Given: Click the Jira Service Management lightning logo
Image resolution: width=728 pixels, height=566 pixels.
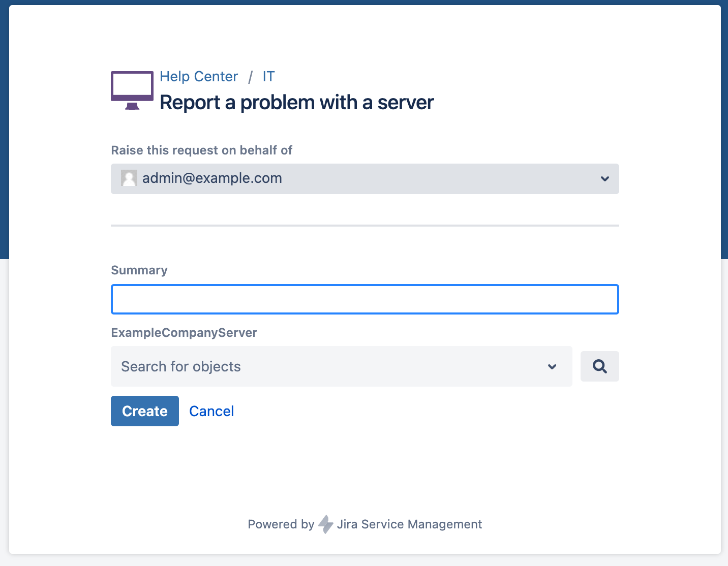Looking at the screenshot, I should (x=325, y=524).
